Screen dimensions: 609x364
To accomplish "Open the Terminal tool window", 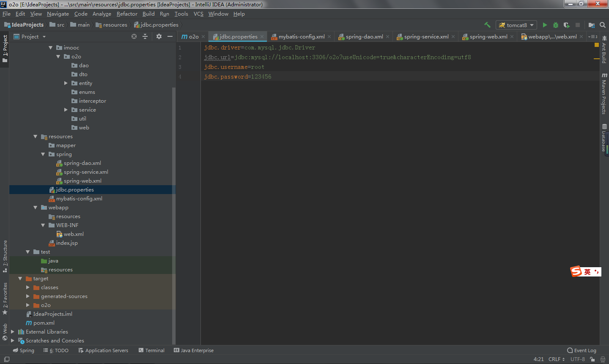I will [151, 350].
